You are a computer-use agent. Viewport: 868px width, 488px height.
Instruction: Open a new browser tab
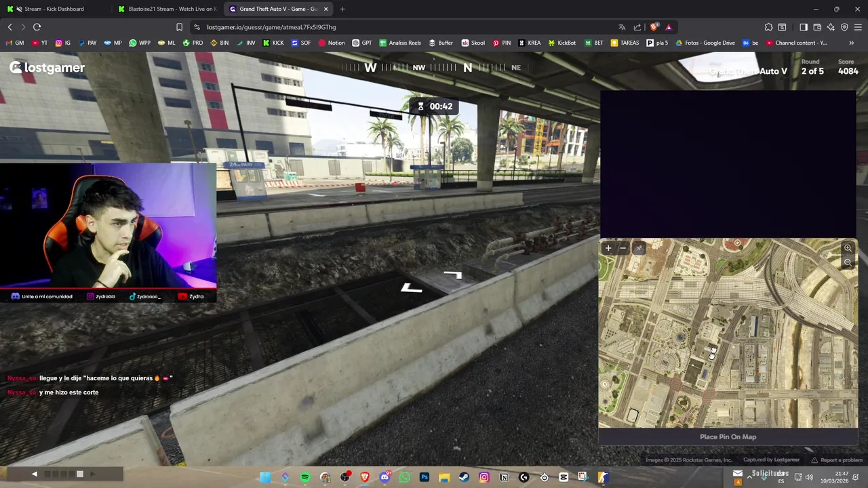click(342, 9)
